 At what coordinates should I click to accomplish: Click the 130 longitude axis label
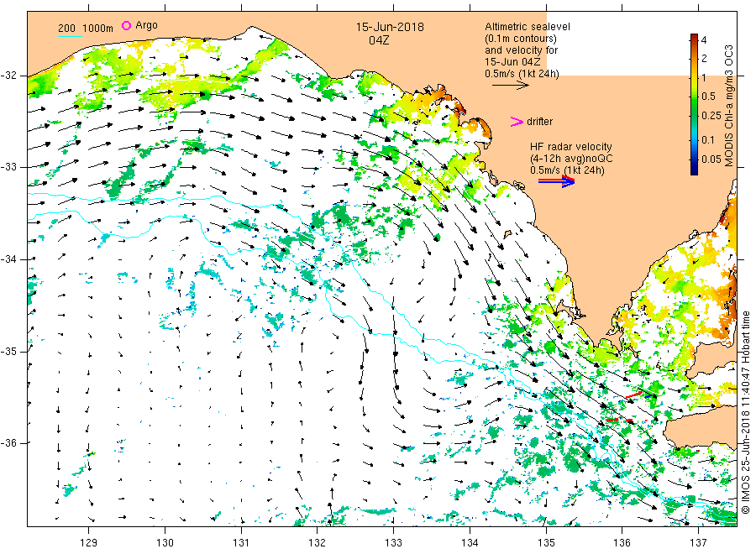[165, 543]
